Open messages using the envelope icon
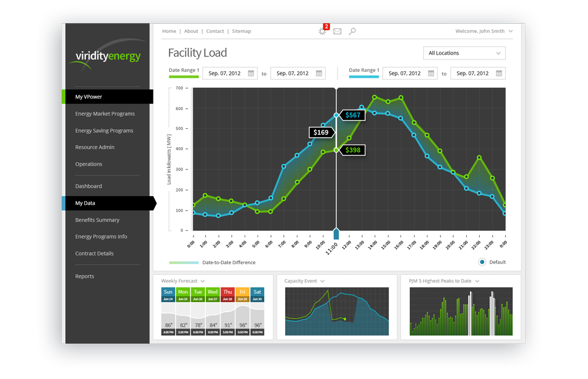Image resolution: width=588 pixels, height=379 pixels. (x=337, y=31)
